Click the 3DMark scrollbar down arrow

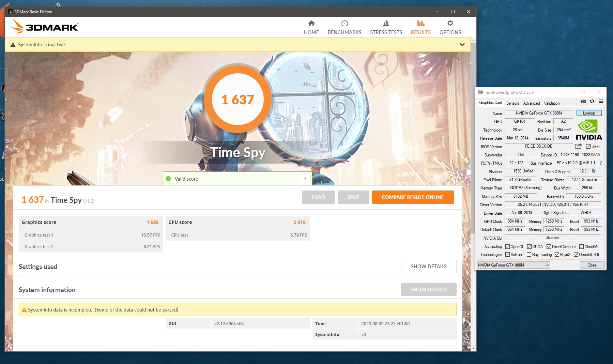tap(473, 348)
